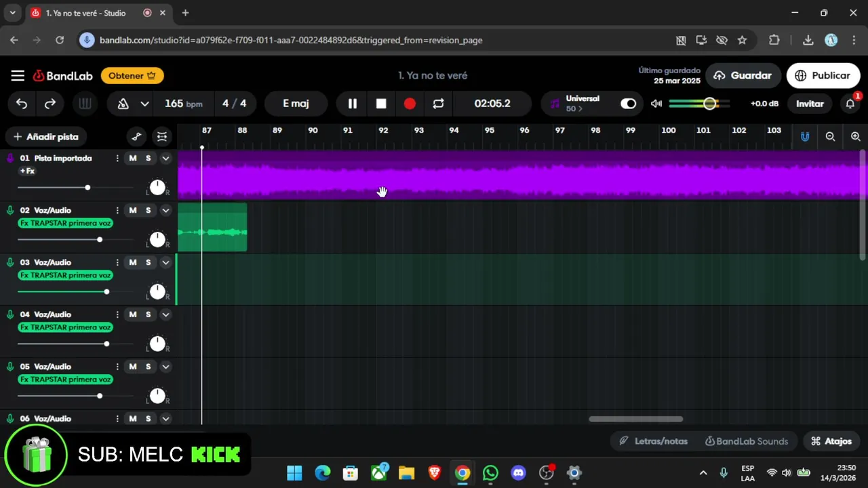Image resolution: width=868 pixels, height=488 pixels.
Task: Expand track 05 chevron
Action: (x=165, y=367)
